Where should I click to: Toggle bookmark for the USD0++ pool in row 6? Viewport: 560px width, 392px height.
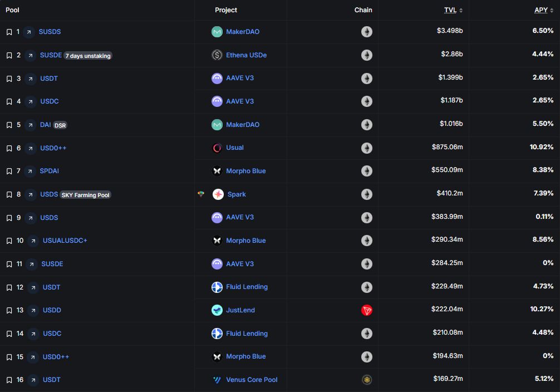tap(9, 148)
